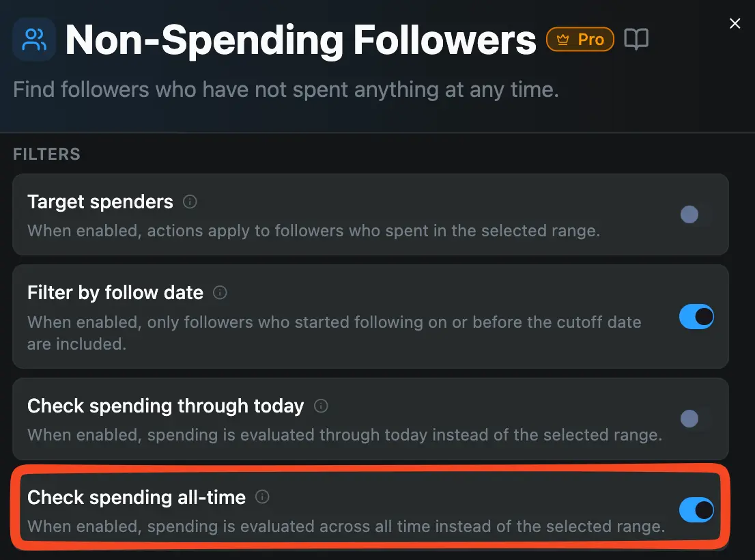This screenshot has width=755, height=560.
Task: Click the info icon next to Target spenders
Action: pyautogui.click(x=190, y=201)
